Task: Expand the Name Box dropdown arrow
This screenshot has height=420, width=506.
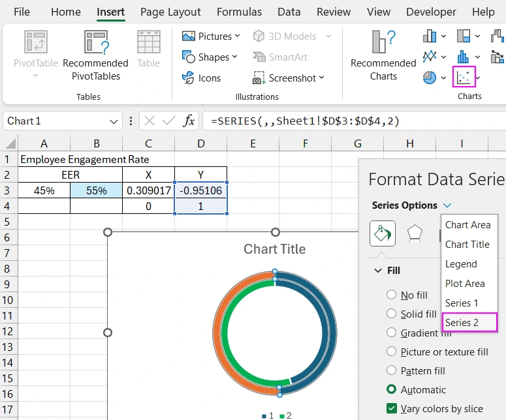Action: click(x=114, y=121)
